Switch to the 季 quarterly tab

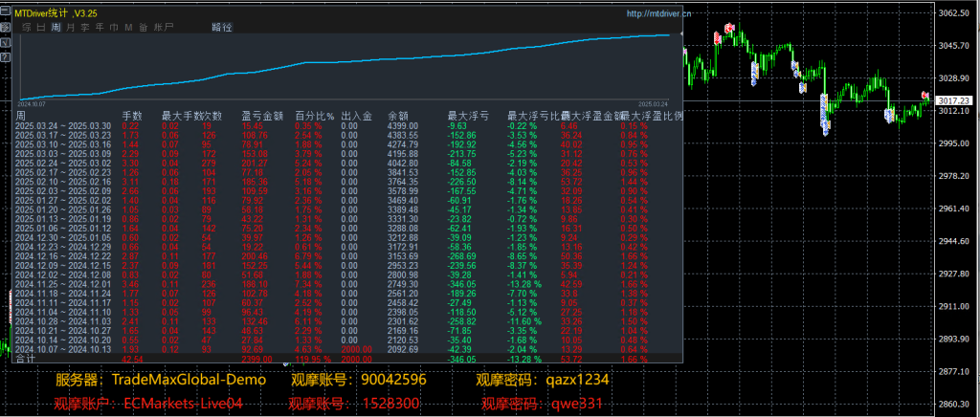85,28
